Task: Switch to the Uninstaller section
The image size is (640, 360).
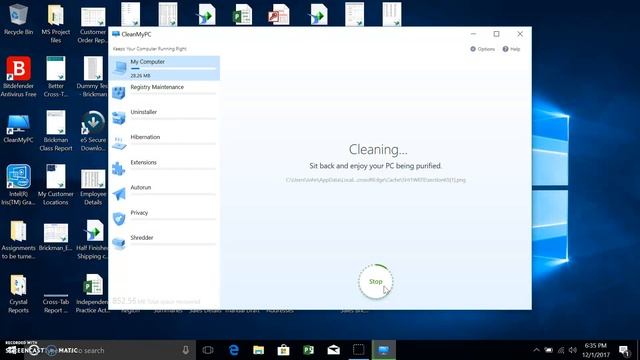Action: (x=164, y=117)
